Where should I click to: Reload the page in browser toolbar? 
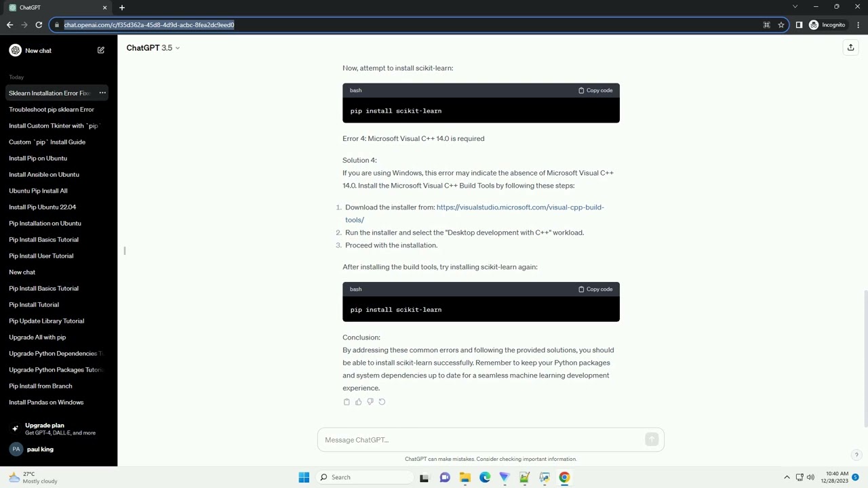pyautogui.click(x=39, y=25)
